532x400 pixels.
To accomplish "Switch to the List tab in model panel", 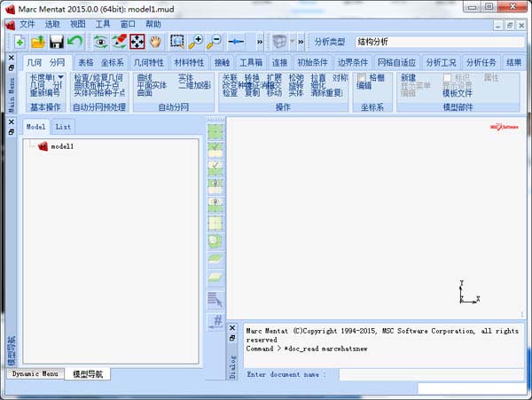I will click(63, 127).
